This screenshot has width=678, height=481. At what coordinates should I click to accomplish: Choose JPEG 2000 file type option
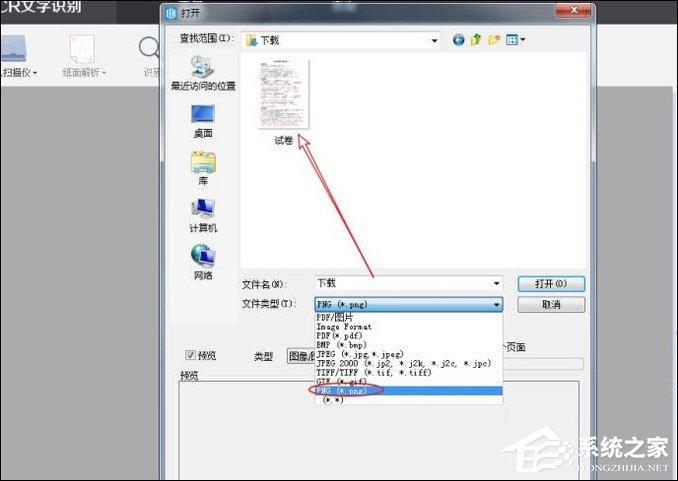tap(409, 363)
